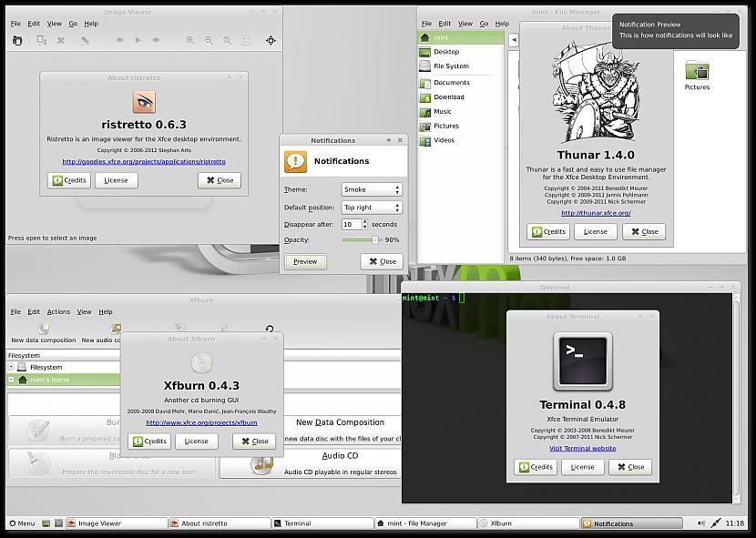Screen dimensions: 756x538
Task: Open Default position dropdown showing Top right
Action: [x=372, y=208]
